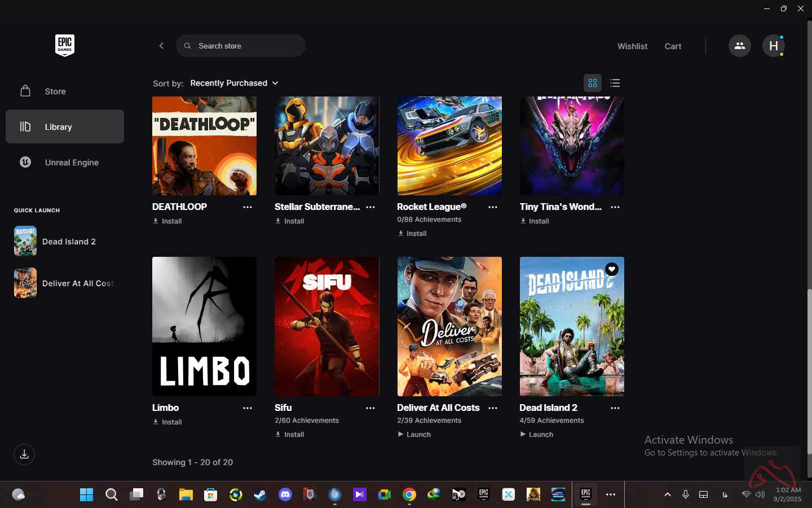Image resolution: width=812 pixels, height=508 pixels.
Task: Open Sifu three-dot options menu
Action: point(370,408)
